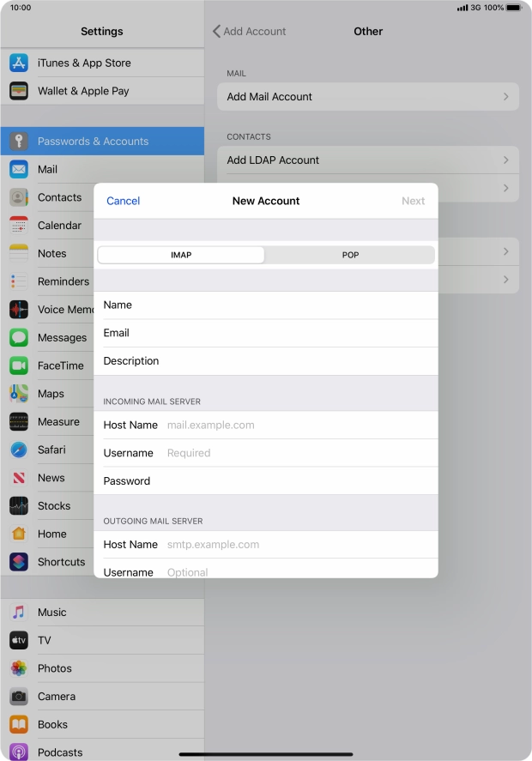Tap the Wallet & Apple Pay icon
Viewport: 532px width, 761px height.
(x=19, y=91)
